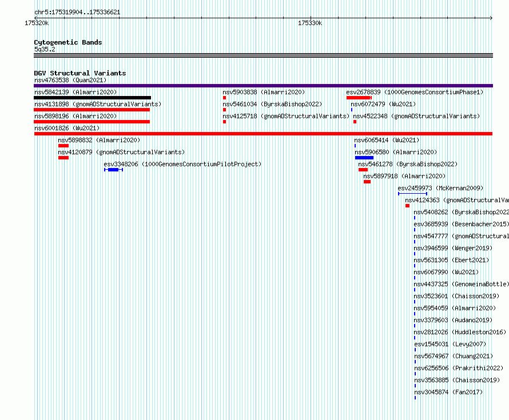The width and height of the screenshot is (509, 420).
Task: Open esv1545031 (Levy2007) variant label
Action: click(450, 344)
